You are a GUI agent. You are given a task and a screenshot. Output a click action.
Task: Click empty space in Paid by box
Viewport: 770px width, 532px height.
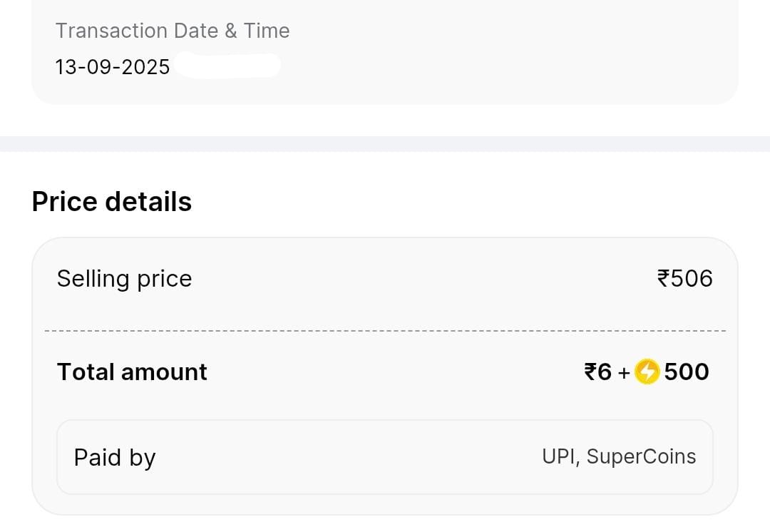point(342,457)
